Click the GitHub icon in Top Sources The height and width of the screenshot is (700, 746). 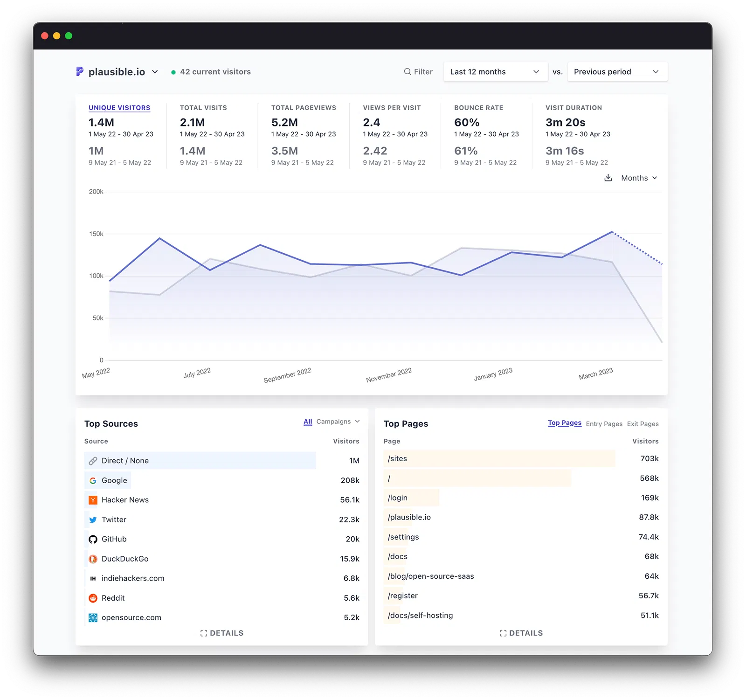[93, 539]
